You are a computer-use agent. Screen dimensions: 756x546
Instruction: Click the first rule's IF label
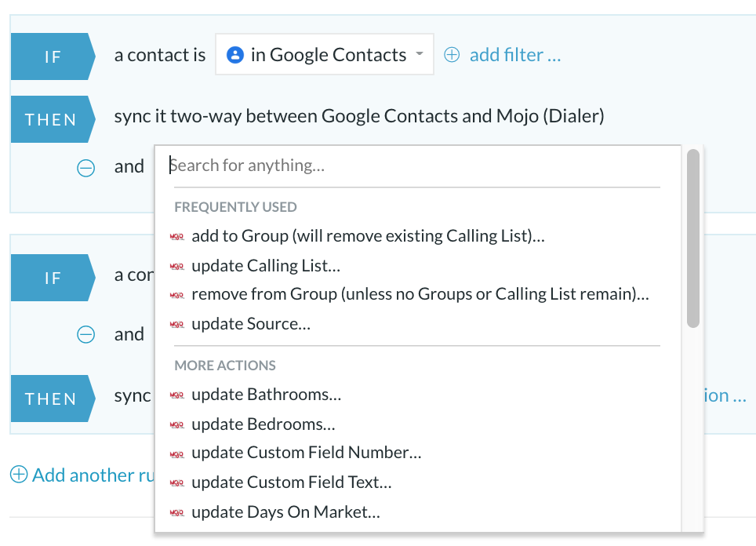(x=53, y=56)
